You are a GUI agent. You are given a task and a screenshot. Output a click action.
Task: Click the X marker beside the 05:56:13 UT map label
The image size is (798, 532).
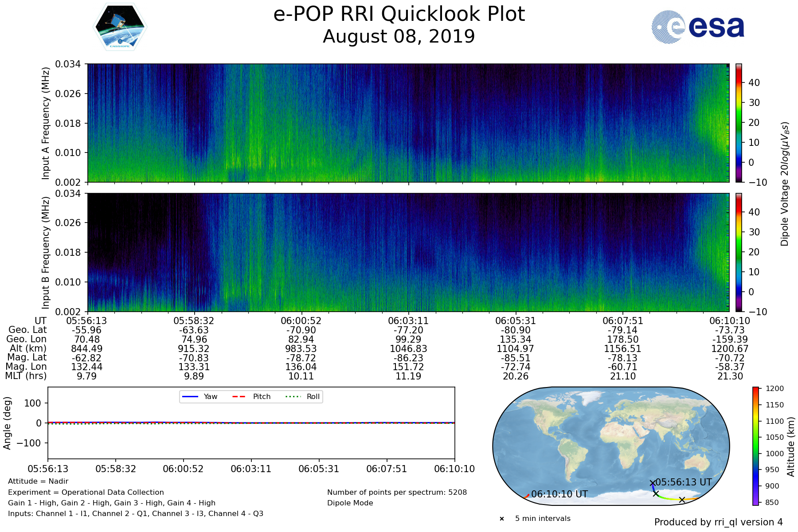point(653,483)
